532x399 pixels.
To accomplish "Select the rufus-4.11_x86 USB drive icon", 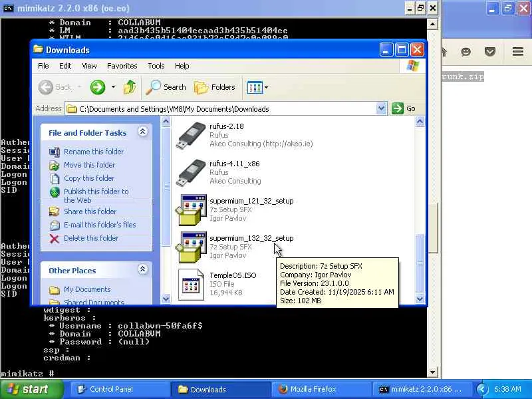I will click(x=191, y=173).
